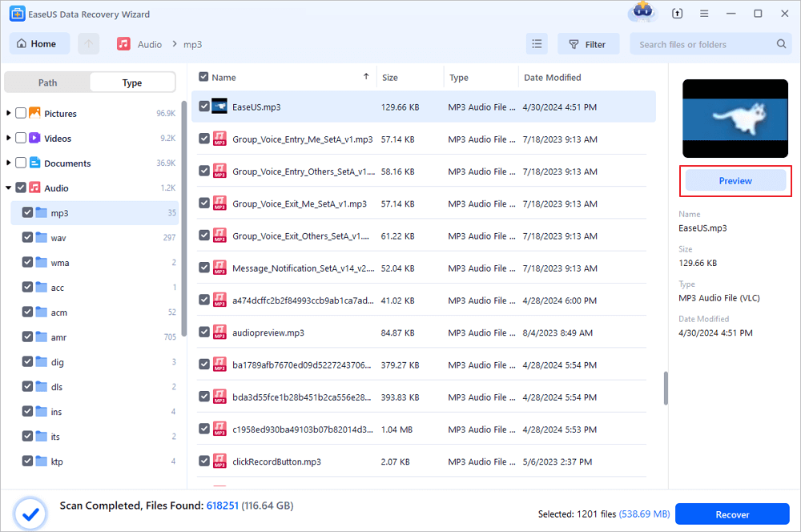This screenshot has height=532, width=801.
Task: Open the hamburger menu in title bar
Action: coord(703,14)
